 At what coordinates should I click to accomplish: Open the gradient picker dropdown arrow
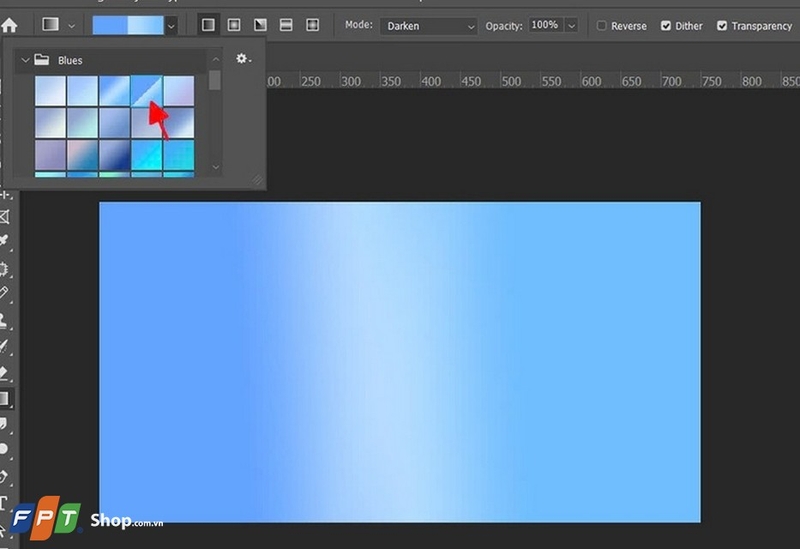[172, 25]
